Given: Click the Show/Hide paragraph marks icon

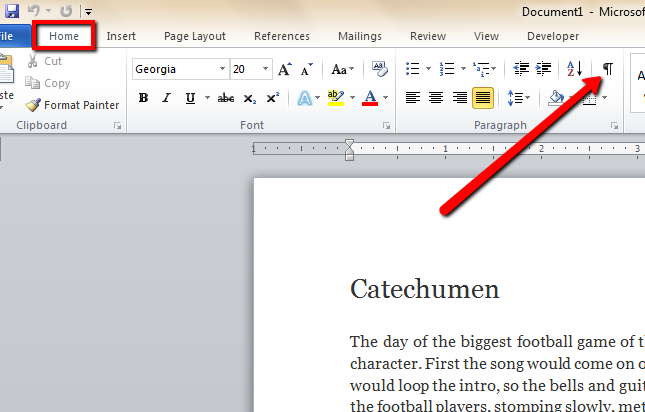Looking at the screenshot, I should tap(607, 69).
